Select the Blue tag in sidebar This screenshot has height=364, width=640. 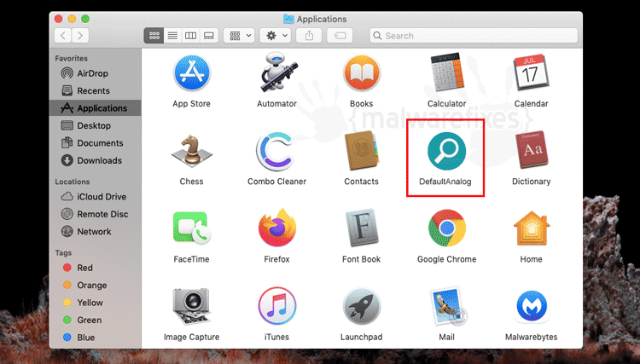pyautogui.click(x=95, y=338)
